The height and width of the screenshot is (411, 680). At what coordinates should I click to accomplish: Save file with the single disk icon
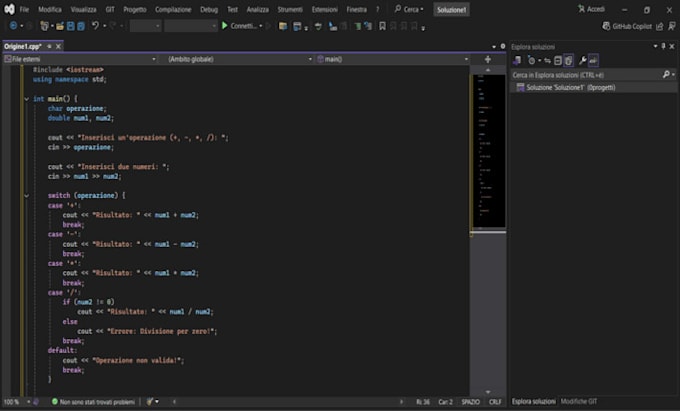[71, 26]
